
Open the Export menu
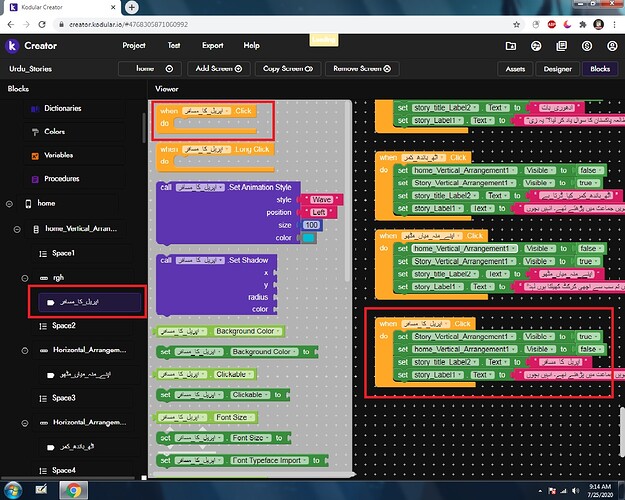coord(212,46)
